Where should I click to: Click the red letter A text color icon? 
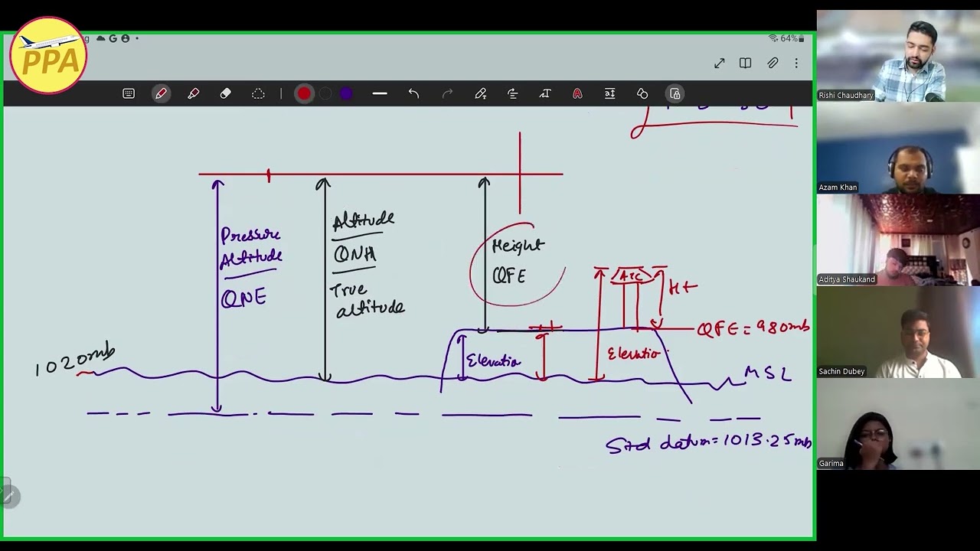coord(577,93)
